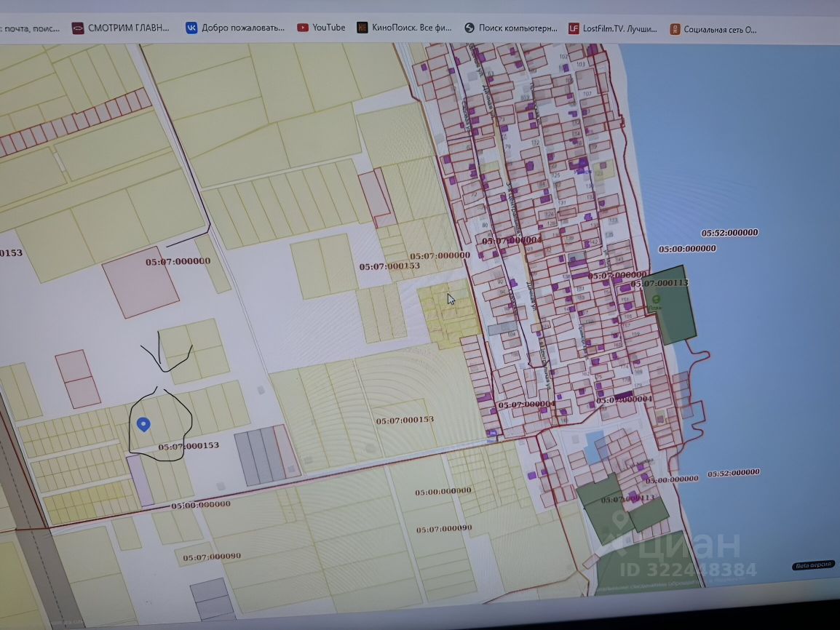Select the group of gray parcels near 05:07:000153

[260, 456]
